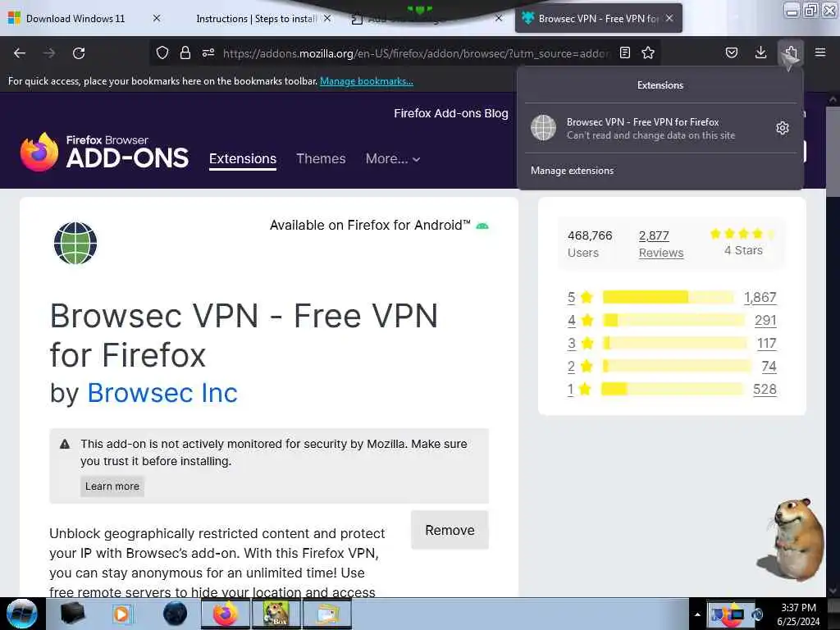Viewport: 840px width, 630px height.
Task: Open Firefox Add-ons Blog link
Action: click(451, 113)
